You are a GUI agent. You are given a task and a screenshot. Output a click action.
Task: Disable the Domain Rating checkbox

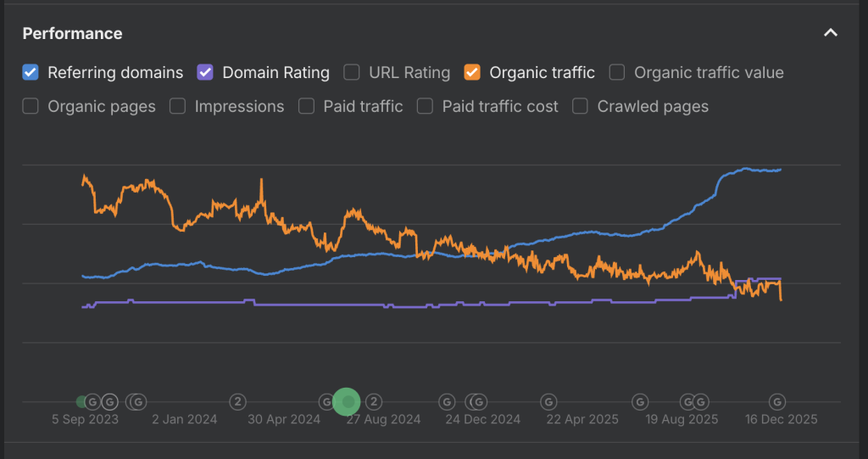pyautogui.click(x=205, y=73)
